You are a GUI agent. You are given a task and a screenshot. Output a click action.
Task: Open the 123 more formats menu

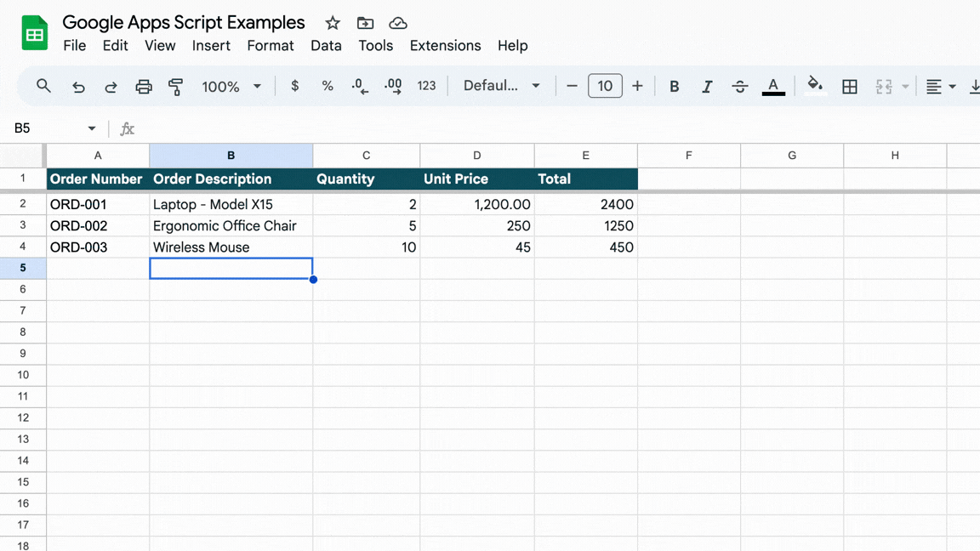[426, 86]
